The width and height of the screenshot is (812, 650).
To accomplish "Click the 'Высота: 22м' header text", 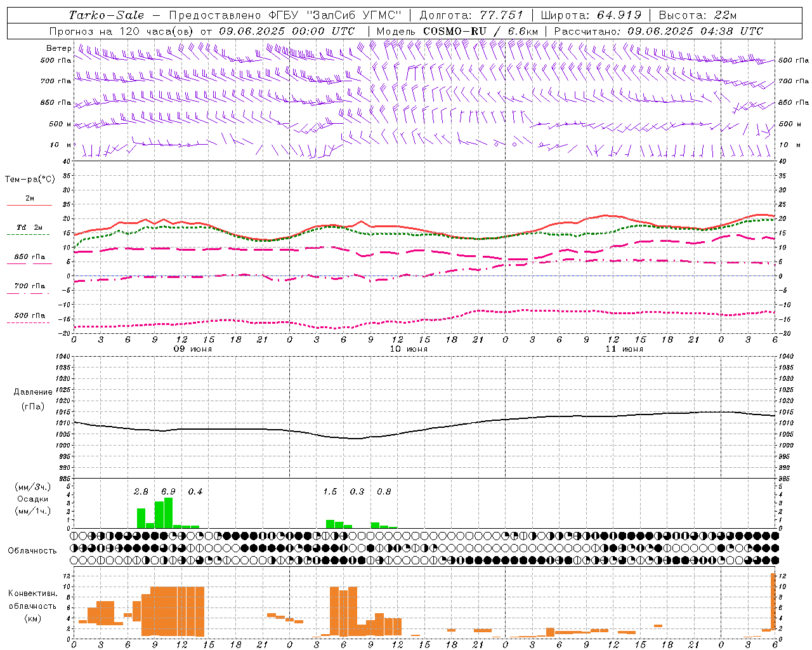I will click(698, 15).
